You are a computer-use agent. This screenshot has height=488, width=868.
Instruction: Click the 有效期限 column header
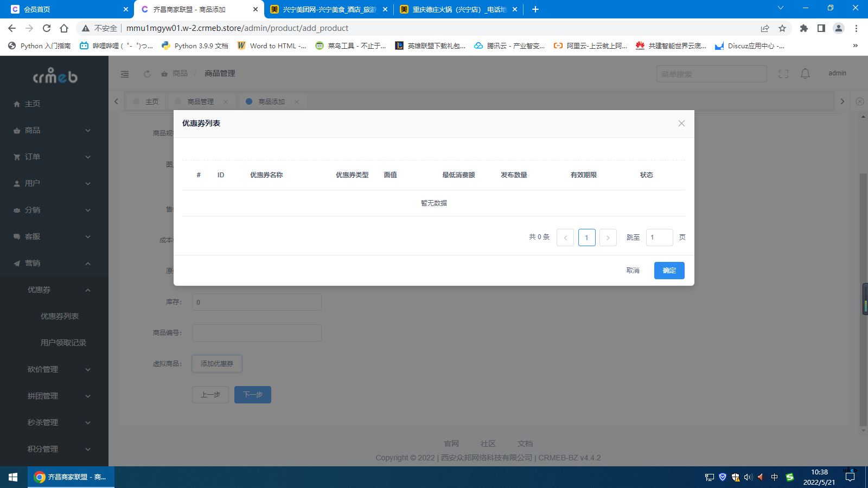[584, 175]
